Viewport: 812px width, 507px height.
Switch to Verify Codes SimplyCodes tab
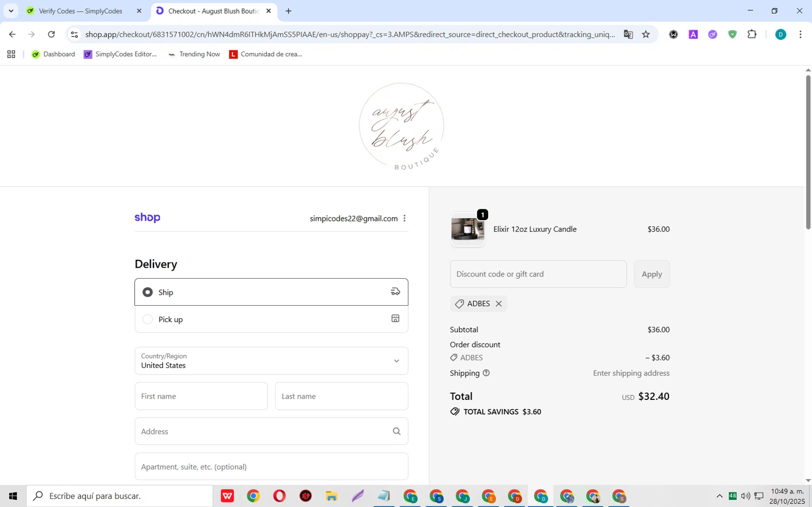pos(81,11)
